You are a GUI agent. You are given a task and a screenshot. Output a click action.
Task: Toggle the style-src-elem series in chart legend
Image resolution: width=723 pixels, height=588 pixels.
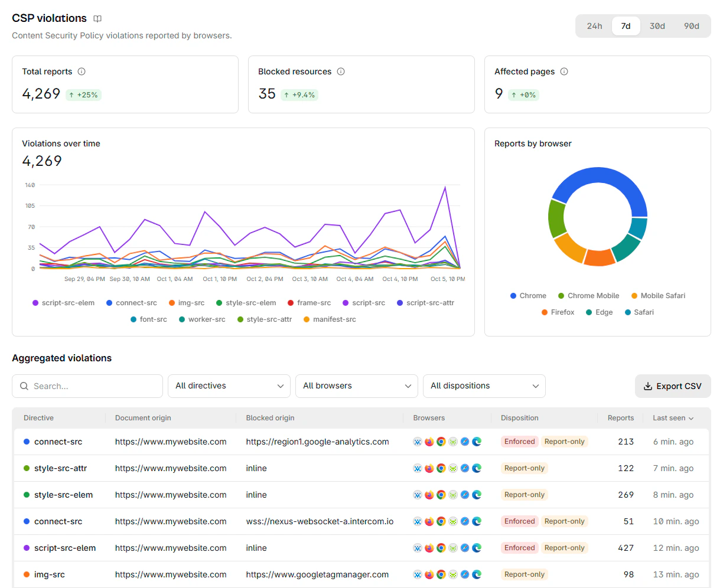pos(246,303)
